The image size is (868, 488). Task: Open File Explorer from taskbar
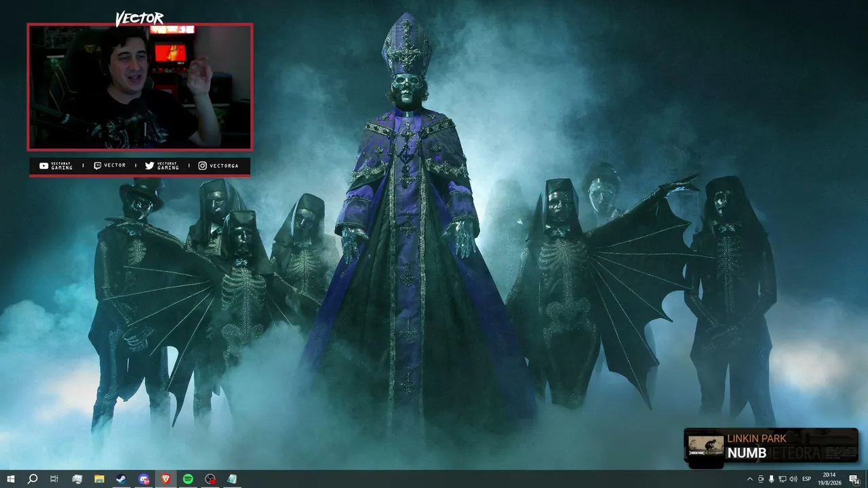pos(99,479)
